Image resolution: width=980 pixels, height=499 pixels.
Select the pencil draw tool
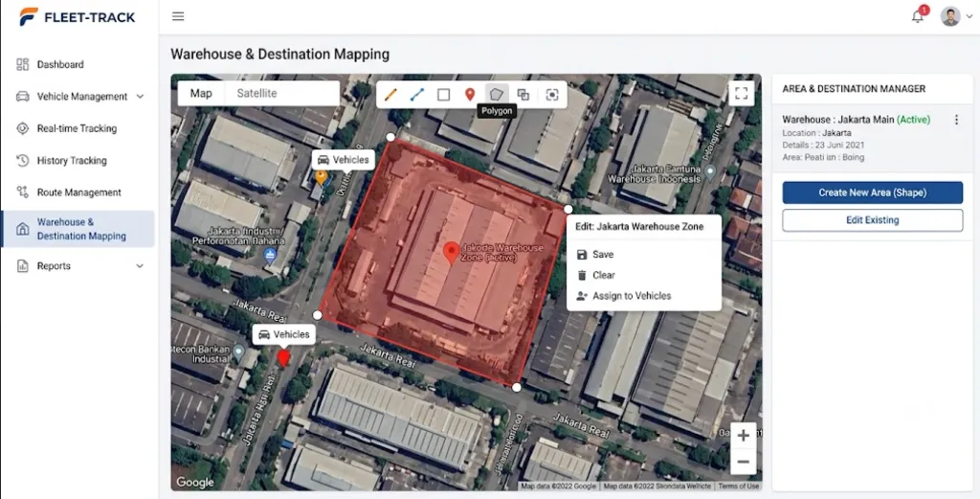pos(390,95)
